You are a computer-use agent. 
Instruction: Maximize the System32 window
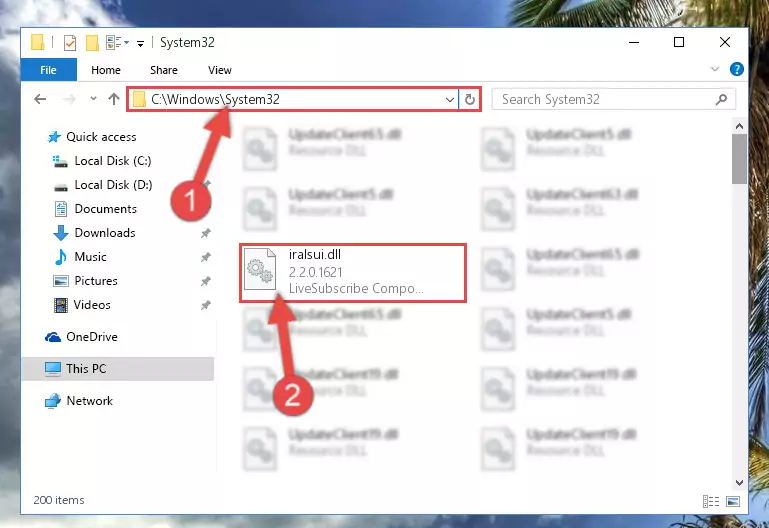coord(679,42)
